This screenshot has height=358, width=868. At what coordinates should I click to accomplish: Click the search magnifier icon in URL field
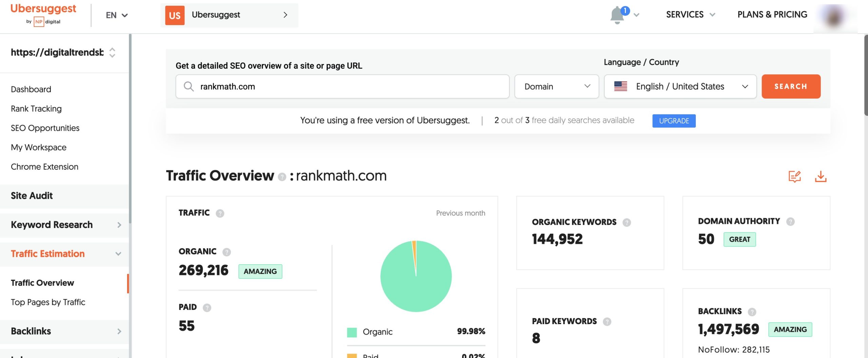tap(189, 86)
